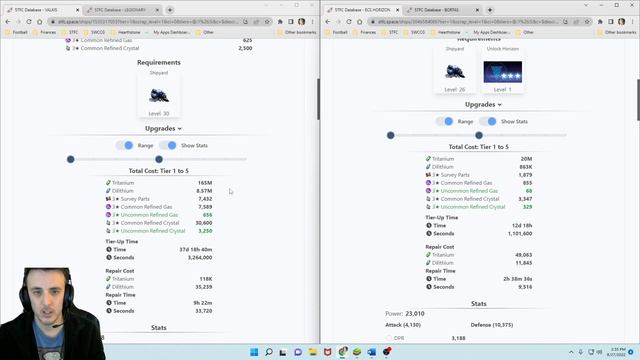This screenshot has width=640, height=360.
Task: Open Windows taskbar search
Action: (269, 352)
